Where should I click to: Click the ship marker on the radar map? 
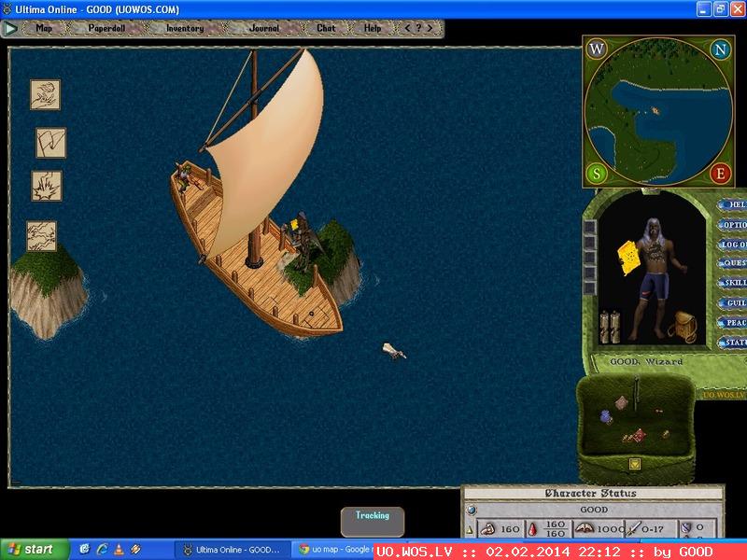pos(655,111)
